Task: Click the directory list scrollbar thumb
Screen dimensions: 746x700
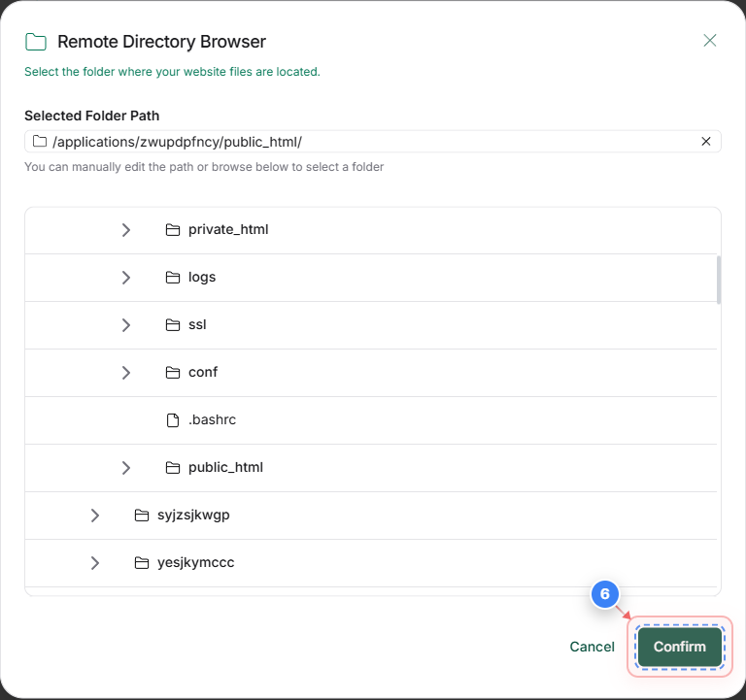Action: pyautogui.click(x=719, y=280)
